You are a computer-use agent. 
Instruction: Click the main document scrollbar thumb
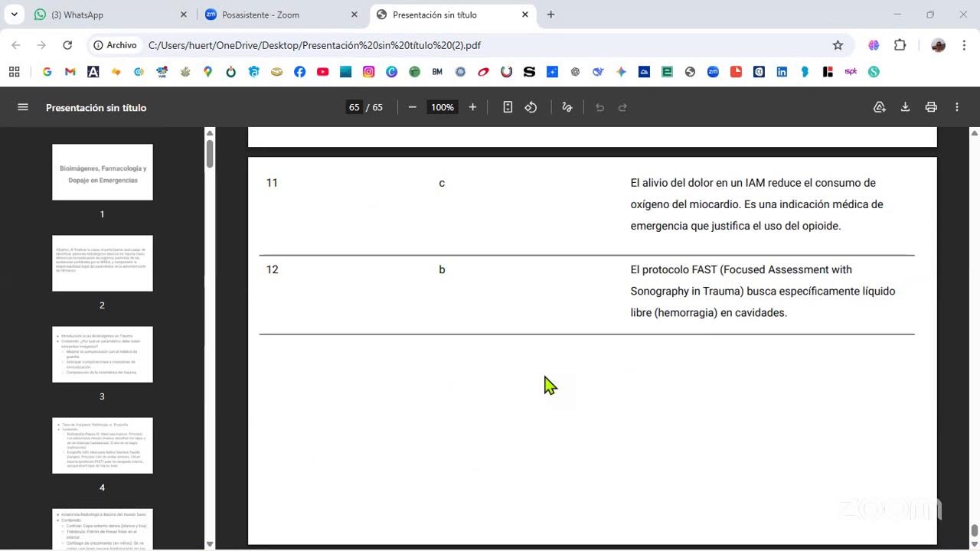[x=974, y=531]
